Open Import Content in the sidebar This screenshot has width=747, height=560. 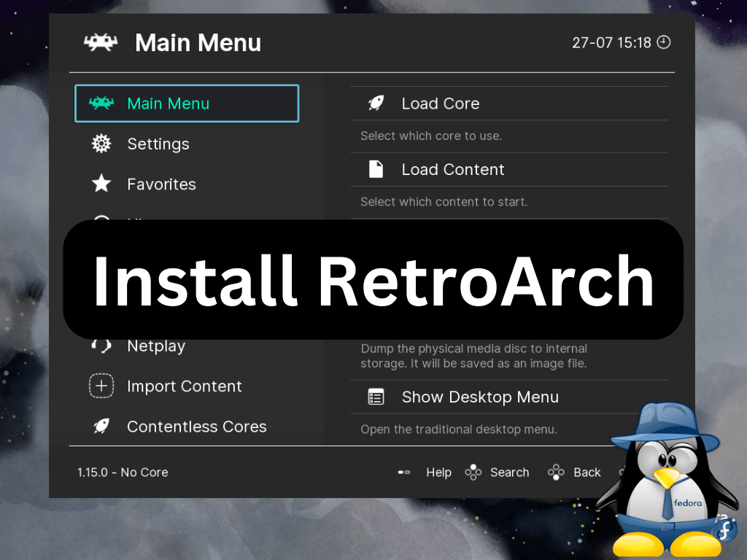(x=187, y=386)
